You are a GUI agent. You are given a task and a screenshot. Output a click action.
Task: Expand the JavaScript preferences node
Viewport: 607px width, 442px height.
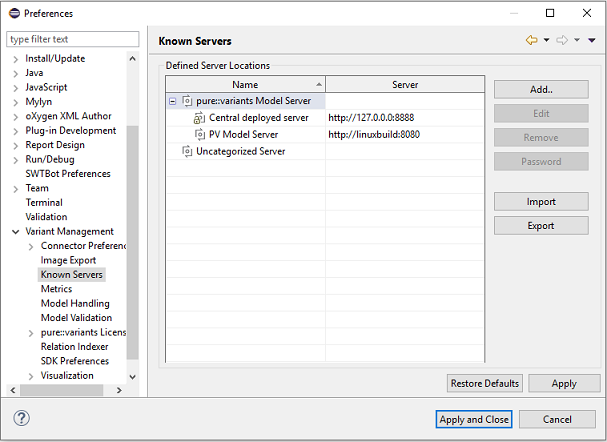[x=15, y=88]
